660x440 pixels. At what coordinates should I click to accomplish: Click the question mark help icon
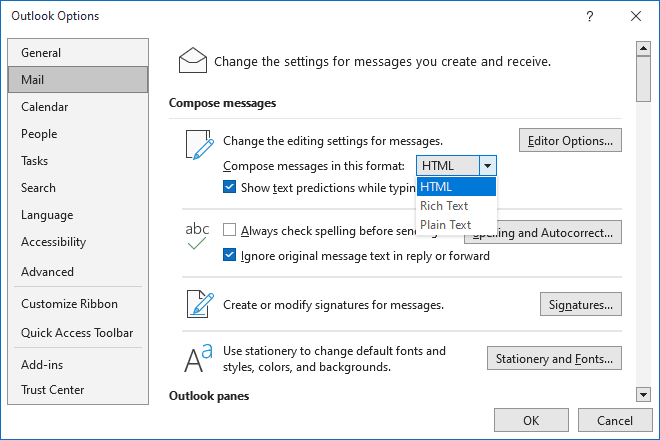pyautogui.click(x=590, y=16)
